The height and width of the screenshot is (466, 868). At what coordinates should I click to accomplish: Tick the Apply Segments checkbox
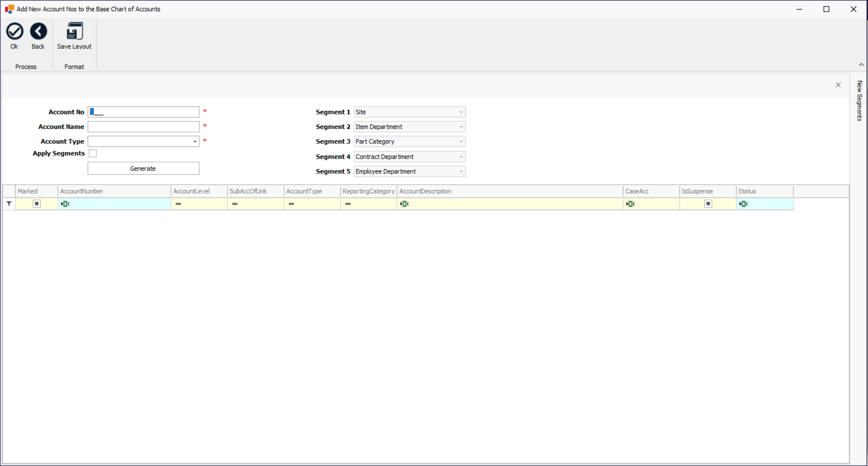93,153
